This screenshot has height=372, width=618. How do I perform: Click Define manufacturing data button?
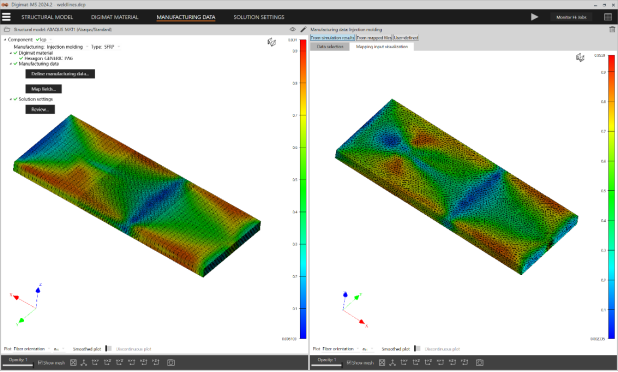pyautogui.click(x=60, y=74)
